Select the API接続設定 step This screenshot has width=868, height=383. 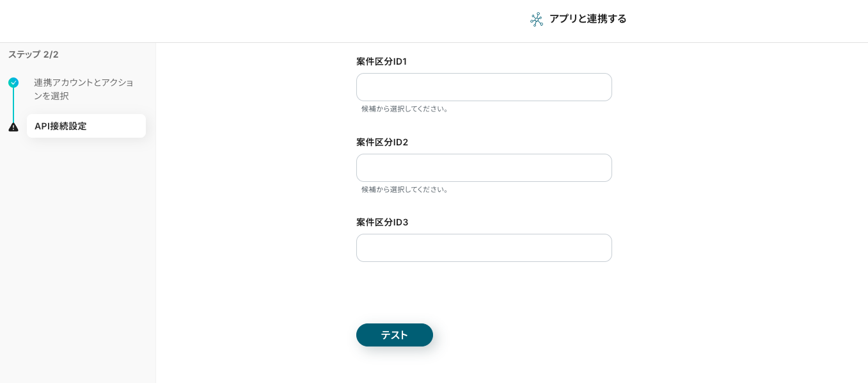[86, 126]
